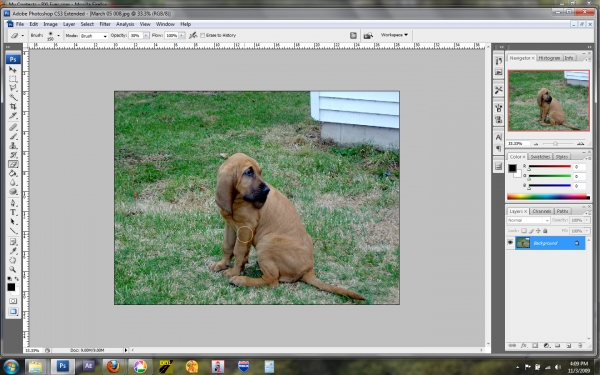Open the Brush preset picker dropdown
Image resolution: width=600 pixels, height=375 pixels.
[58, 36]
